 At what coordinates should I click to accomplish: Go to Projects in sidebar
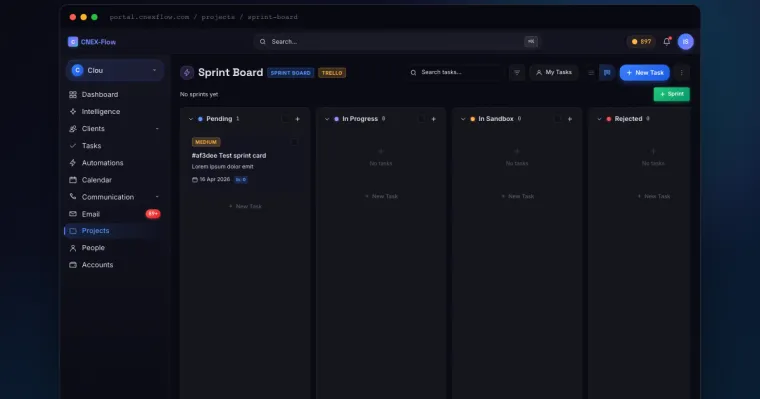(114, 231)
